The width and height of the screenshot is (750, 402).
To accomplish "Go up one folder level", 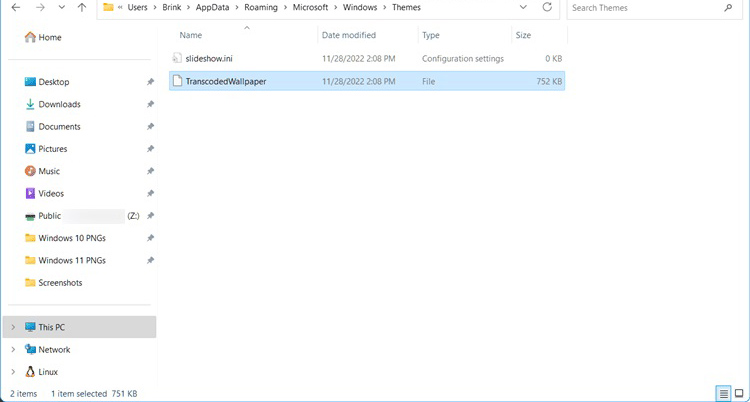I will click(x=82, y=8).
